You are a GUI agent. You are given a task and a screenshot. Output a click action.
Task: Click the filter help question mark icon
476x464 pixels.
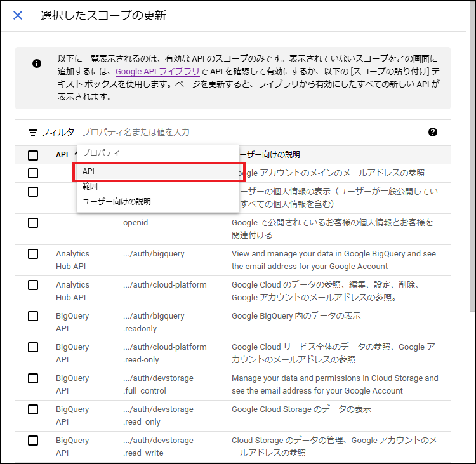(x=433, y=132)
